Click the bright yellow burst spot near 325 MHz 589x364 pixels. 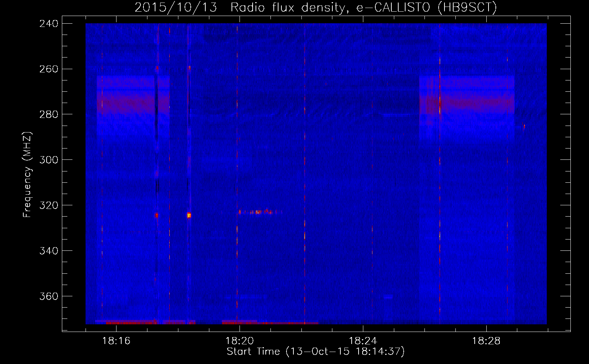click(x=189, y=215)
